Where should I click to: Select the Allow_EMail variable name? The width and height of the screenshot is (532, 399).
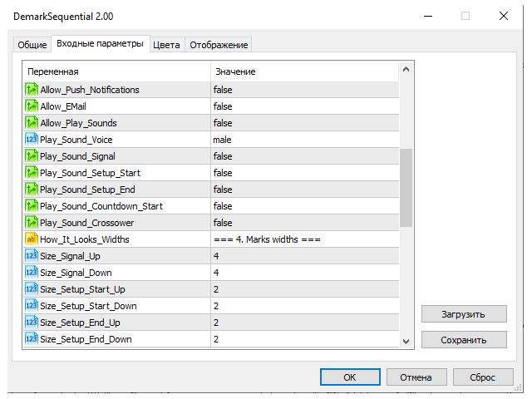pos(63,106)
